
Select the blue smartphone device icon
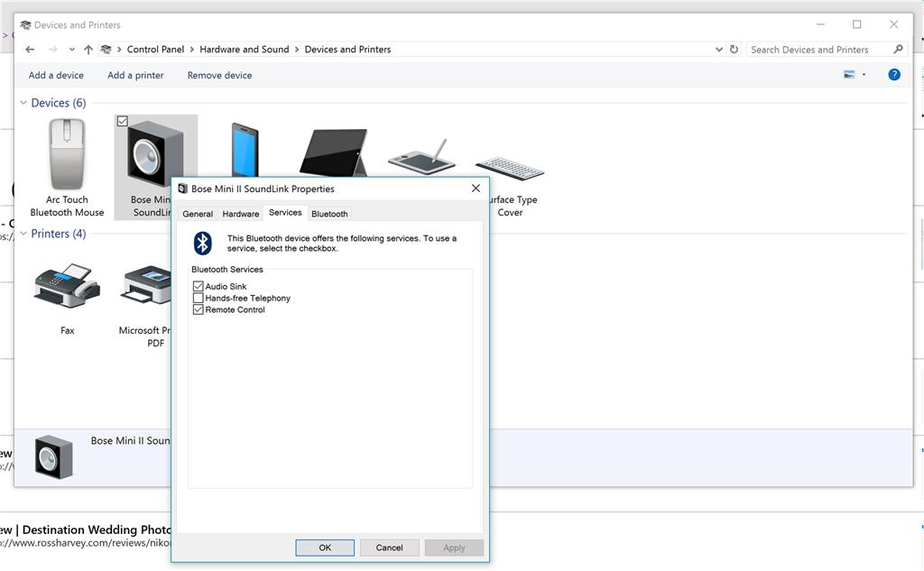click(x=245, y=150)
